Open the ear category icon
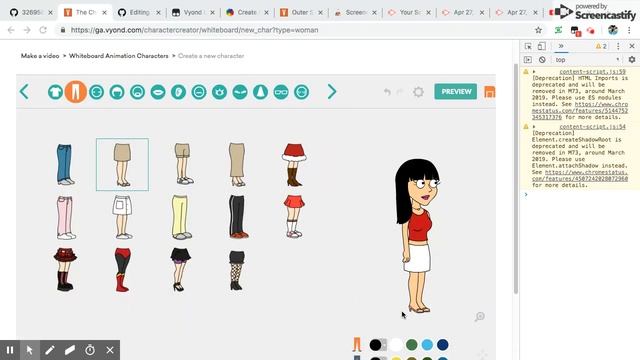 pyautogui.click(x=178, y=92)
